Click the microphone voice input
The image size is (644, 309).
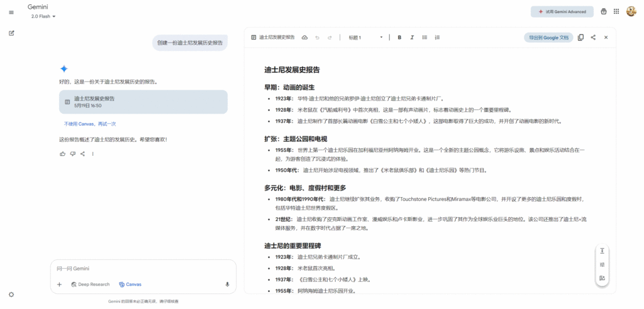tap(227, 285)
